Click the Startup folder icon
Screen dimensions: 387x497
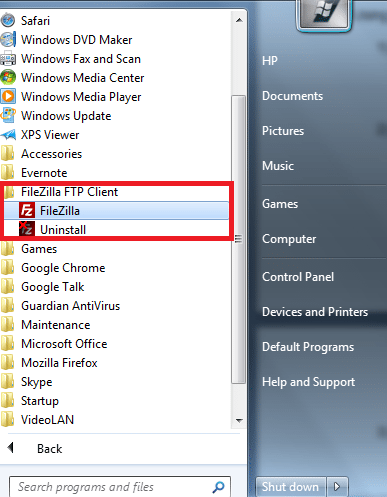[x=8, y=401]
